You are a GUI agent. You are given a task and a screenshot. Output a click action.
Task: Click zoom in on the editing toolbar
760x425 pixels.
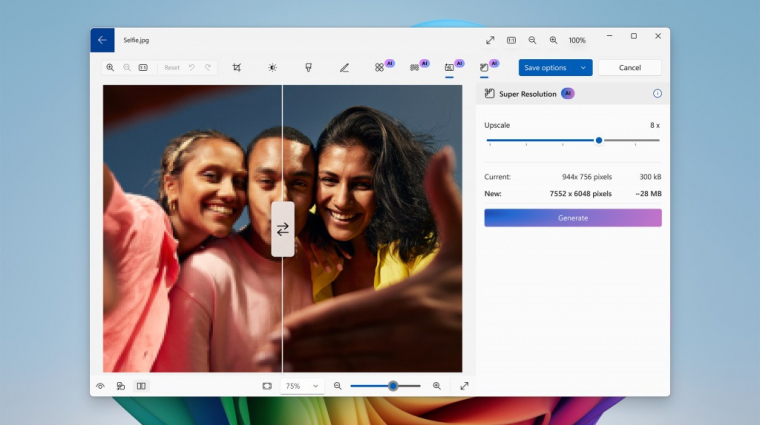point(111,67)
